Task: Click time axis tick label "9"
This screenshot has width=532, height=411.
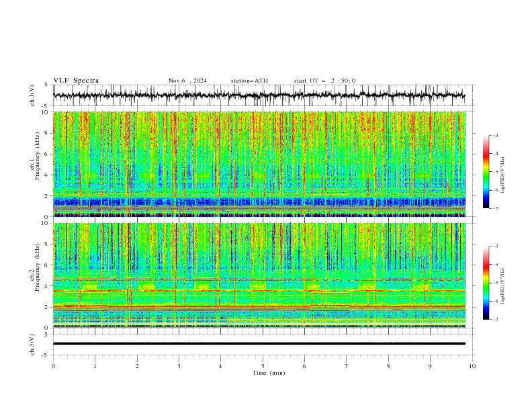Action: coord(430,366)
